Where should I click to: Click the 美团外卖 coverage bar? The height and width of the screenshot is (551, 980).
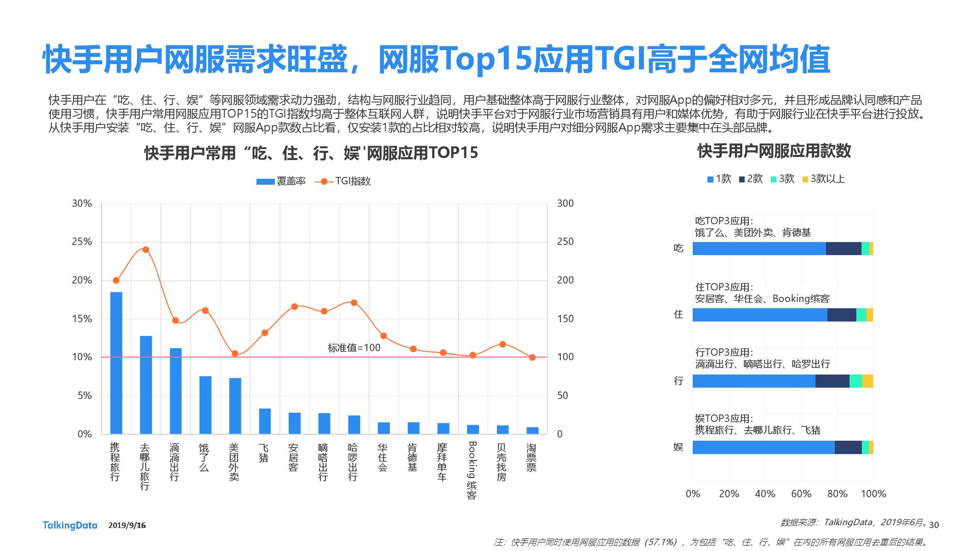[235, 406]
